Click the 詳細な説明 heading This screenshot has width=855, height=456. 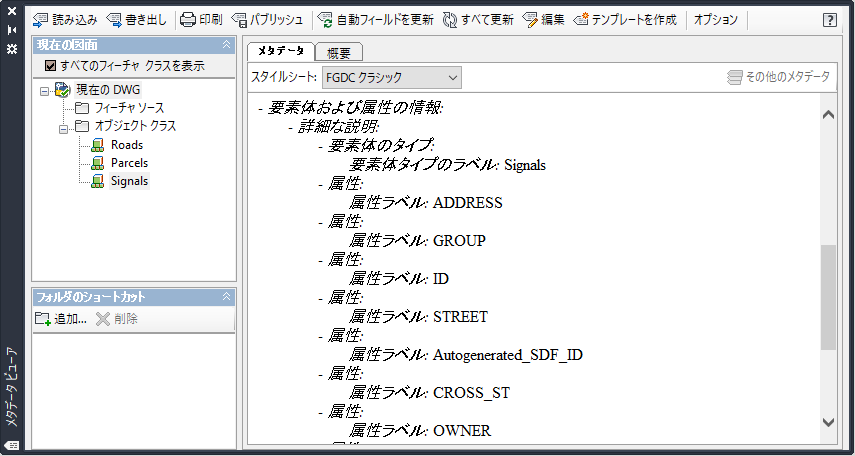coord(339,127)
